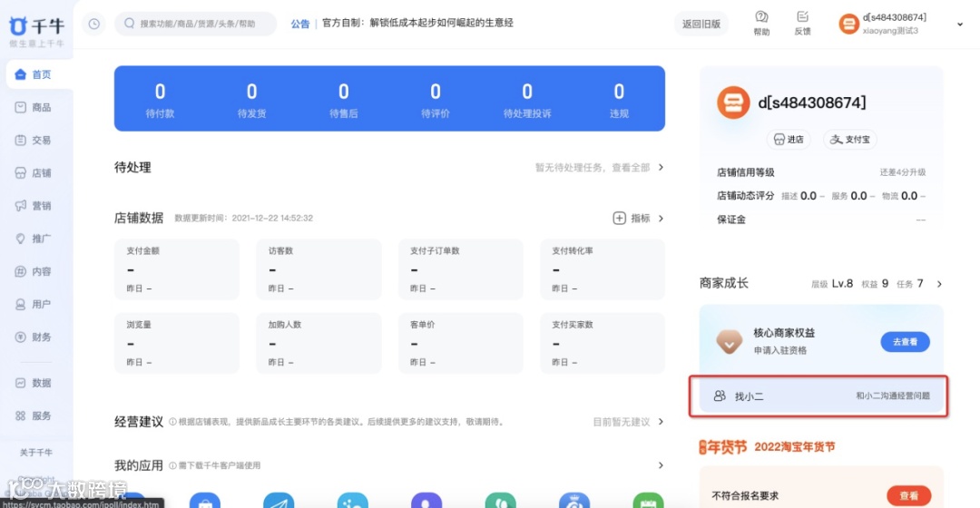Viewport: 980px width, 508px height.
Task: Click the orange shop avatar in profile card
Action: point(733,103)
